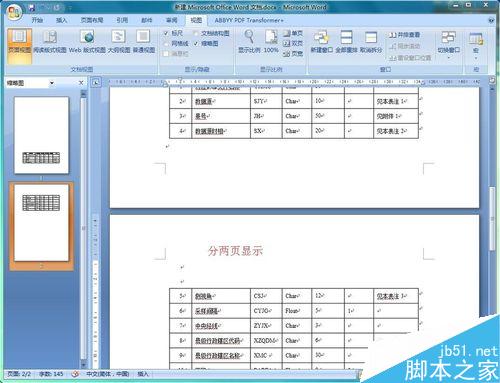Viewport: 500px width, 383px height.
Task: Set zoom to 100% via ribbon icon
Action: click(271, 42)
